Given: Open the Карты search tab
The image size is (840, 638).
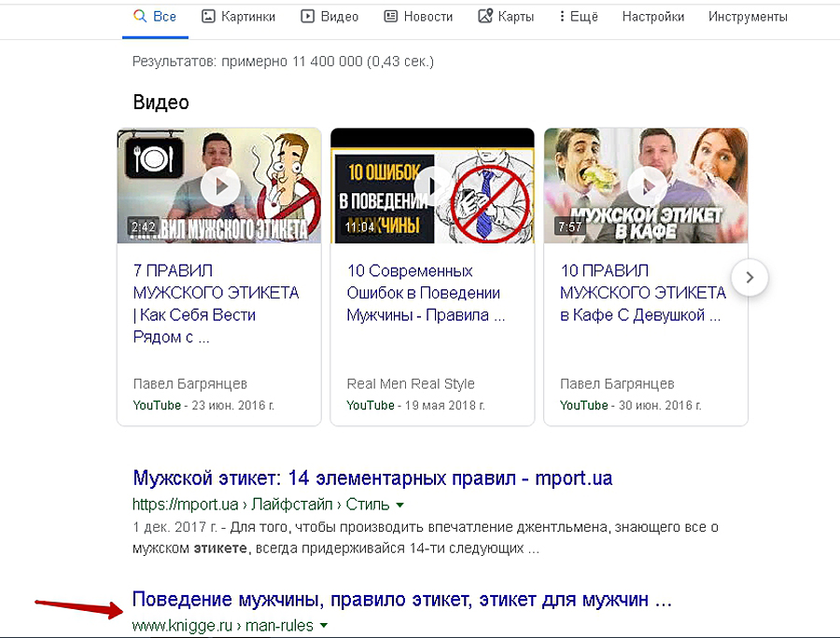Looking at the screenshot, I should 506,17.
